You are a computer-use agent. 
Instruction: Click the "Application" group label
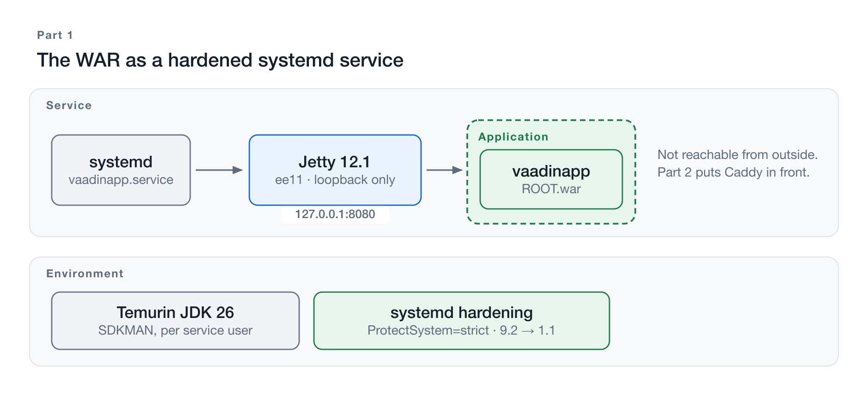[x=513, y=137]
